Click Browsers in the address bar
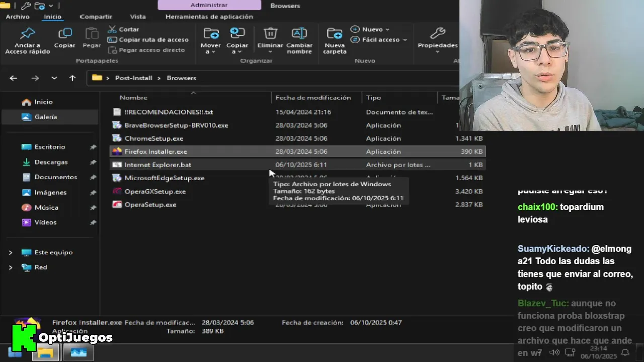Image resolution: width=644 pixels, height=362 pixels. 181,78
